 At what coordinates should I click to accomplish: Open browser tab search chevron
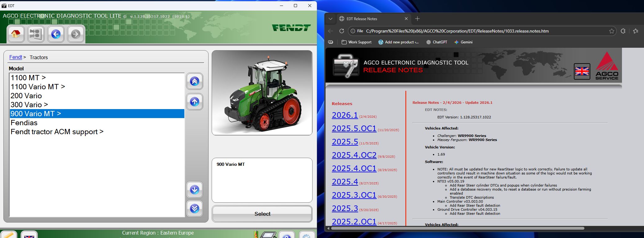(331, 19)
